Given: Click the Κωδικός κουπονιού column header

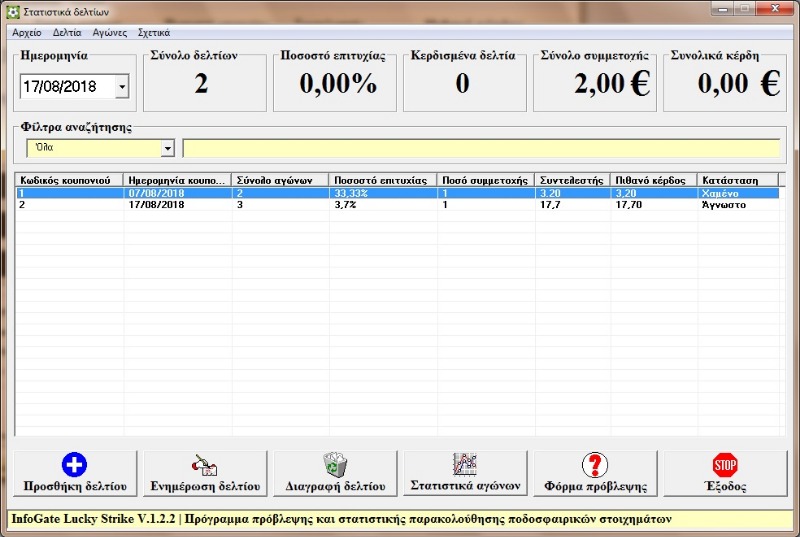Looking at the screenshot, I should pos(68,180).
